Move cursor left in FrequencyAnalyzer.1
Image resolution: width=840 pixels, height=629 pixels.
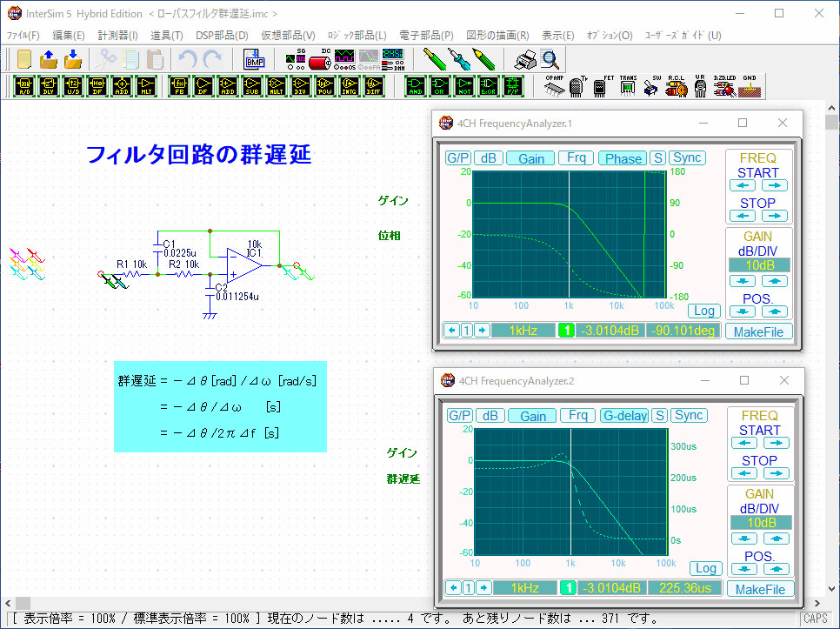coord(451,330)
